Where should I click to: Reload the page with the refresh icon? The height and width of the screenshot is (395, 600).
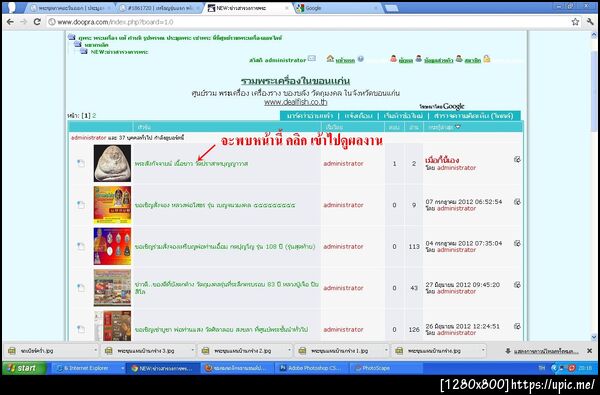click(37, 22)
